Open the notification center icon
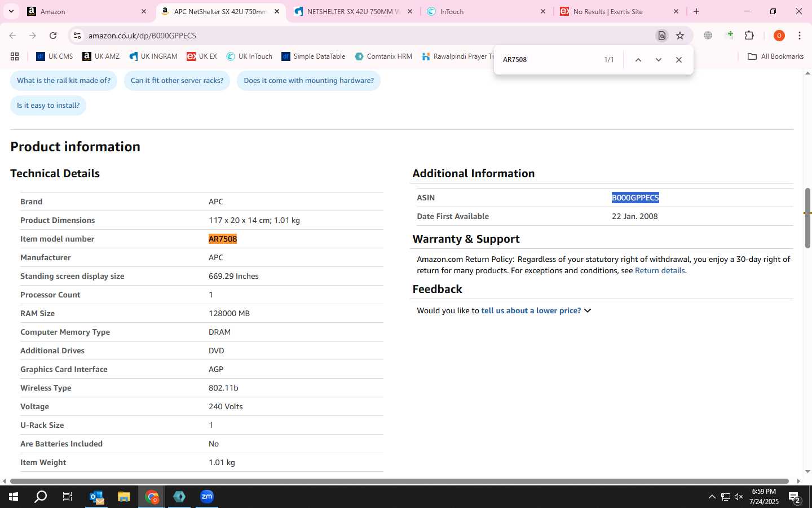The height and width of the screenshot is (508, 812). [x=795, y=497]
